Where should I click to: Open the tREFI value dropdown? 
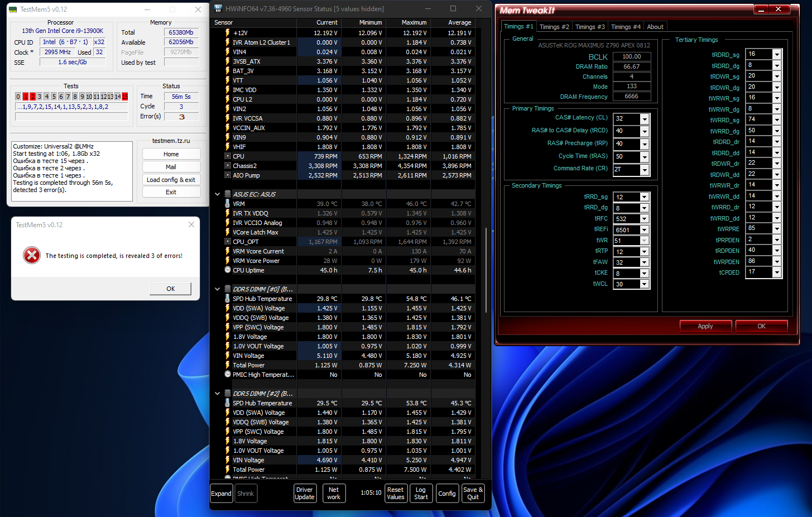[645, 230]
